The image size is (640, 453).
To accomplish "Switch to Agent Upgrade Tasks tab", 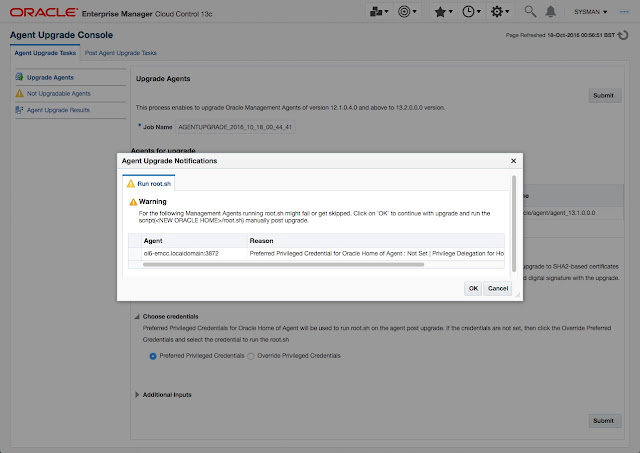I will click(45, 53).
